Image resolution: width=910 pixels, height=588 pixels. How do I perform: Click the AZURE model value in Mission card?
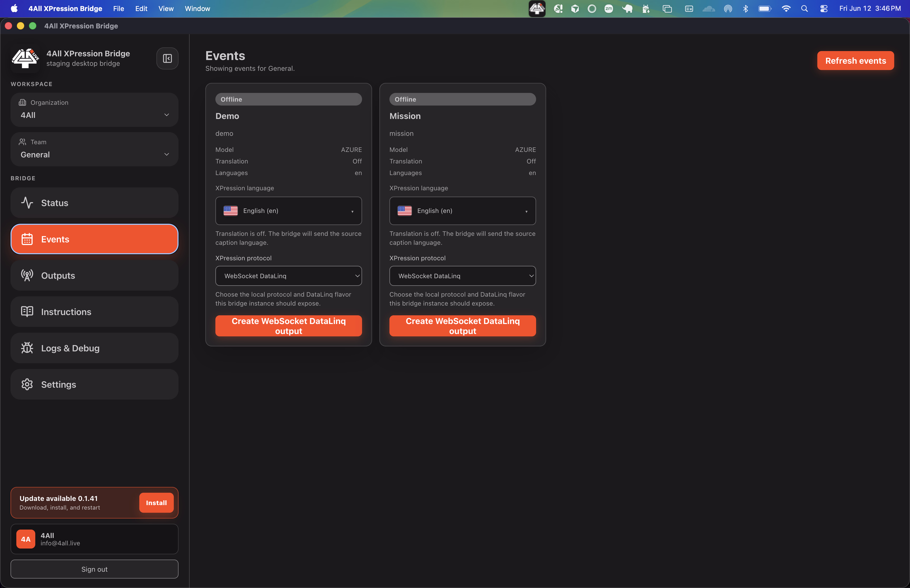526,150
